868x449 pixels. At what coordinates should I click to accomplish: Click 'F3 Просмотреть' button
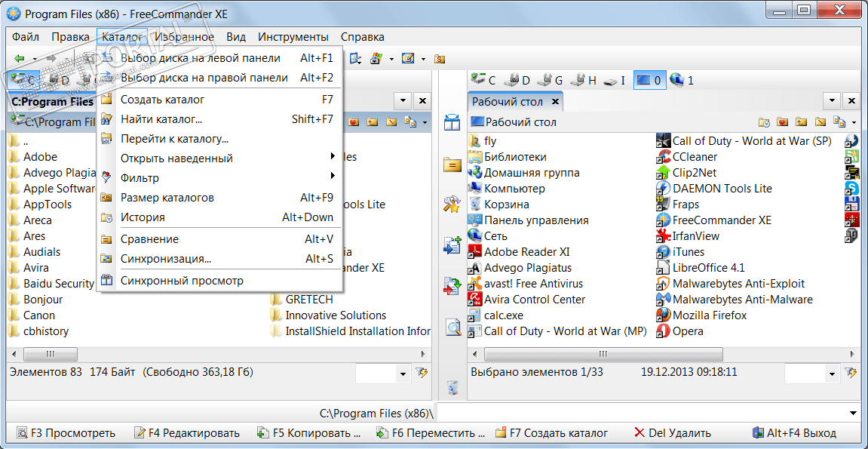coord(66,433)
